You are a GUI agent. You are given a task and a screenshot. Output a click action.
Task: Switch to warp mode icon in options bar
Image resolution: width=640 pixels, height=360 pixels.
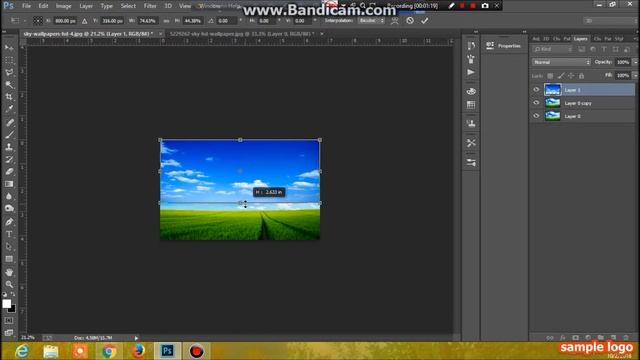[x=395, y=20]
